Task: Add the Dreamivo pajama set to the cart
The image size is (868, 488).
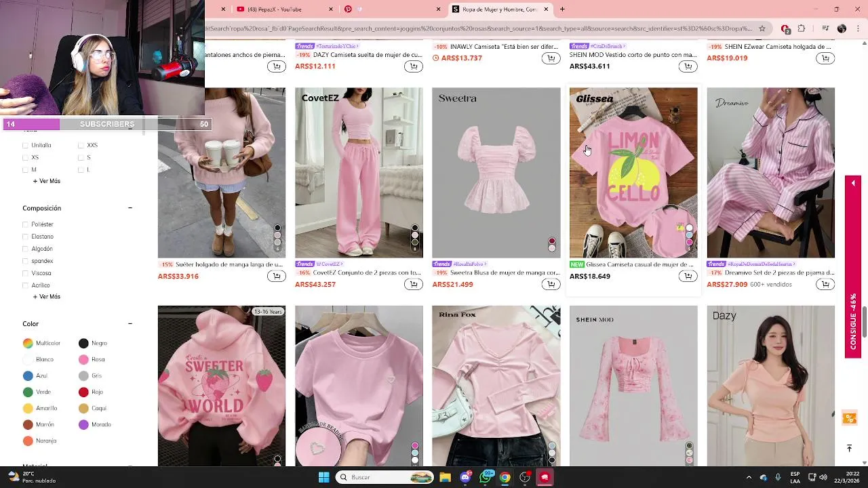Action: tap(825, 285)
